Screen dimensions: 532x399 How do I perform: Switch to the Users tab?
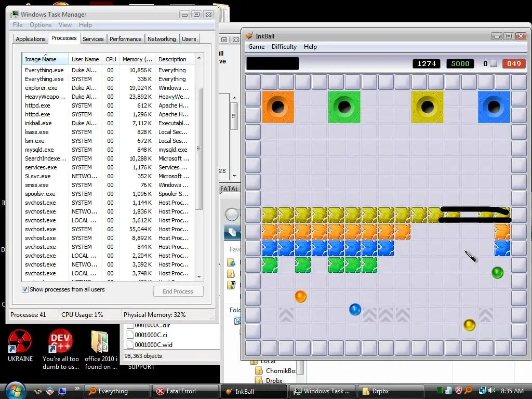coord(189,39)
